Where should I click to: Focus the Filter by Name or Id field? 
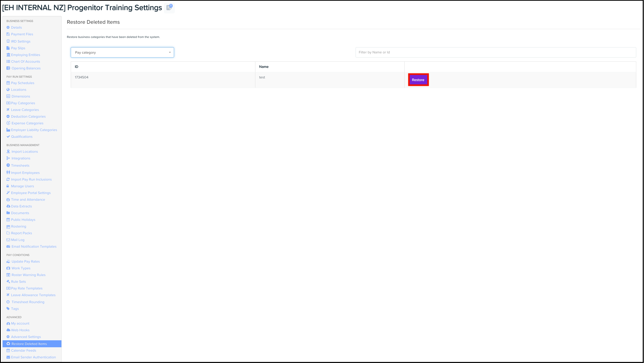click(x=495, y=52)
